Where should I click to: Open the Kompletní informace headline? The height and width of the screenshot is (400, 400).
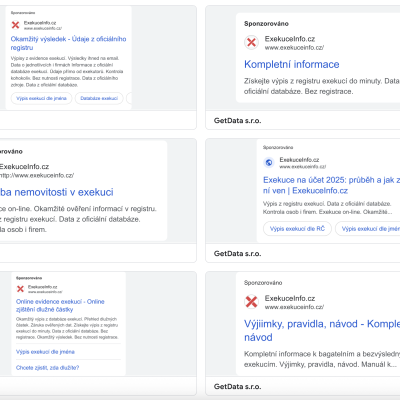(292, 64)
